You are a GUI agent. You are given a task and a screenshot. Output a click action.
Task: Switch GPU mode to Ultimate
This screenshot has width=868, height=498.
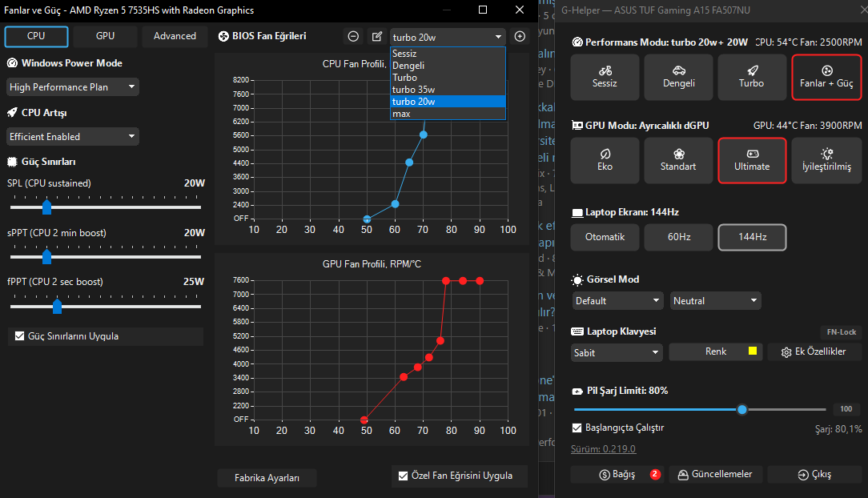point(752,160)
